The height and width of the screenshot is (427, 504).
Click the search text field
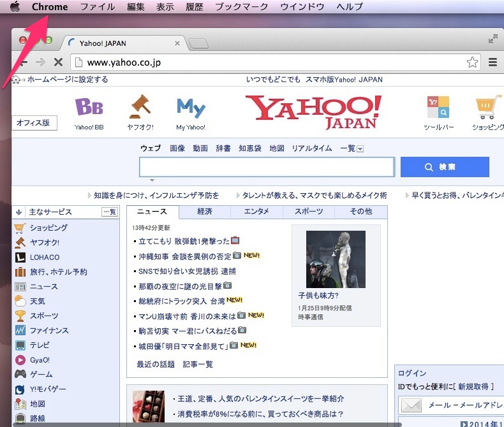(x=267, y=167)
